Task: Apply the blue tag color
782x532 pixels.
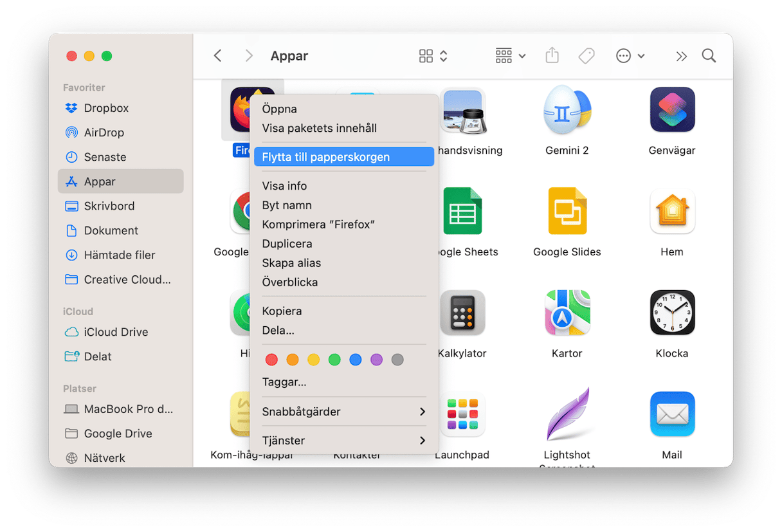Action: [x=356, y=360]
